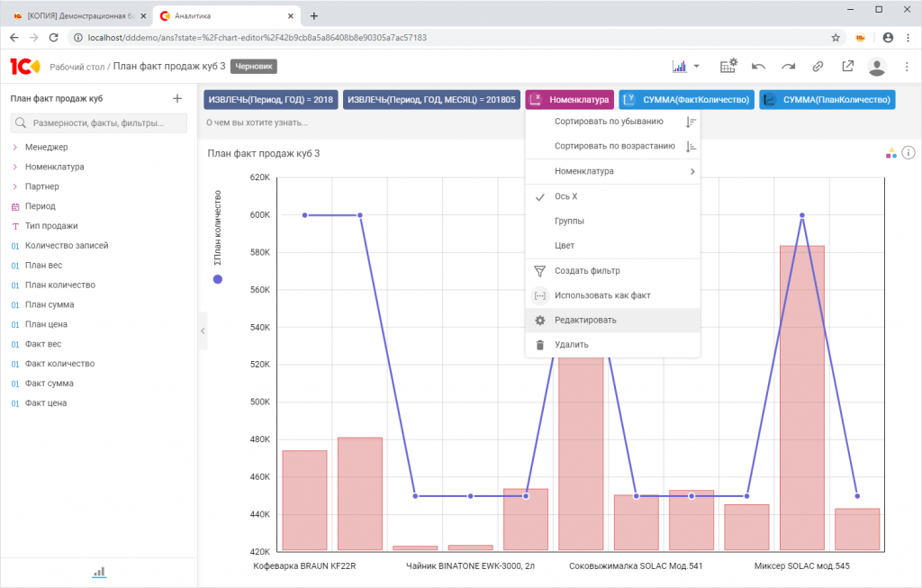Focus the Размерности, факты, фильтры search field

click(106, 123)
